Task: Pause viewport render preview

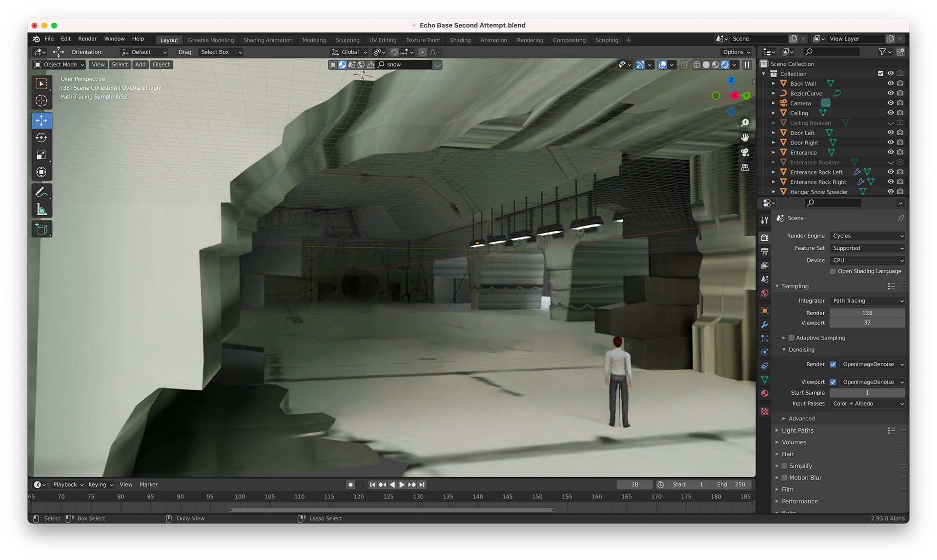Action: pos(747,65)
